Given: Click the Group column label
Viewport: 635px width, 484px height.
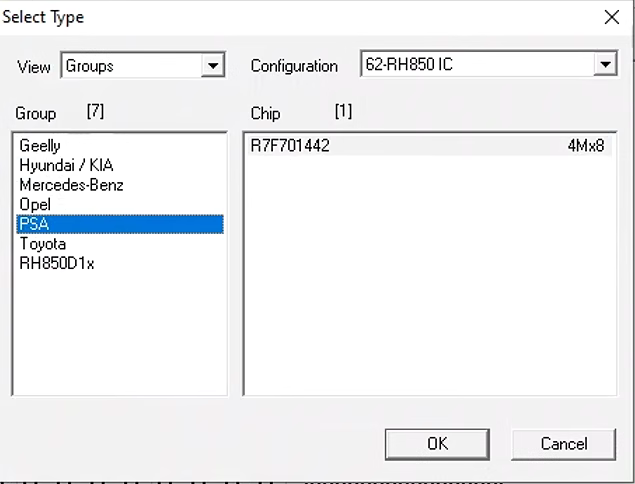Looking at the screenshot, I should (x=37, y=114).
